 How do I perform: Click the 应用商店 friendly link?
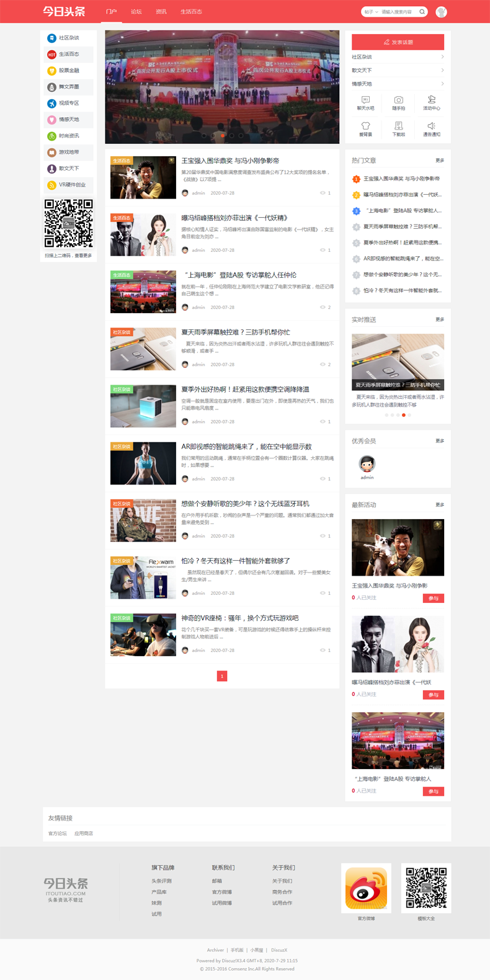tap(84, 833)
